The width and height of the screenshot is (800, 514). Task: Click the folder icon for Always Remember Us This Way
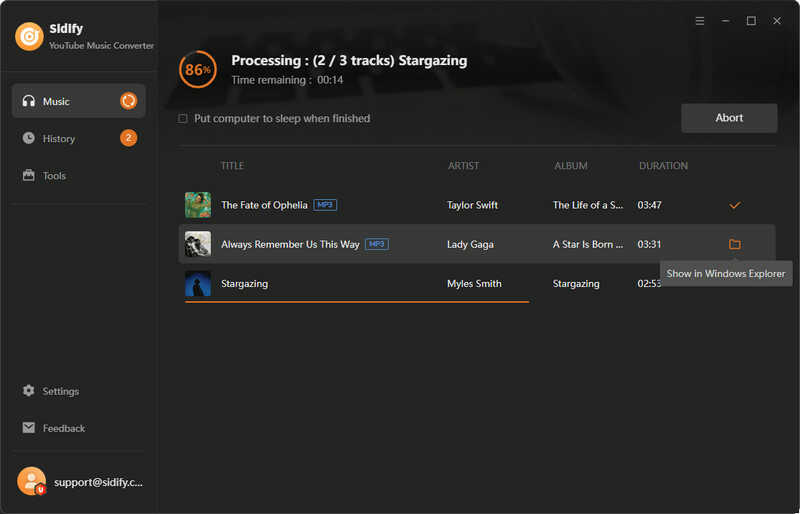coord(735,244)
